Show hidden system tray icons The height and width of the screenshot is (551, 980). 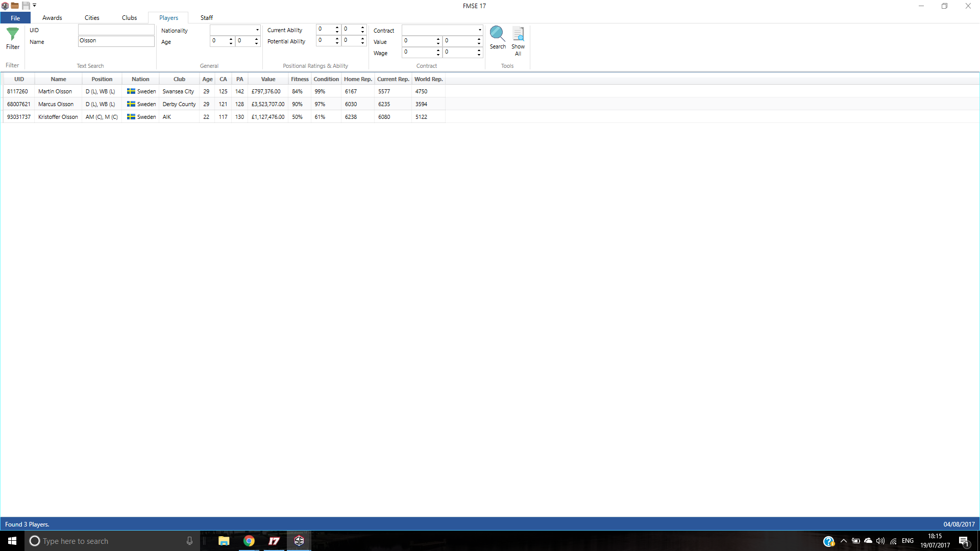844,541
